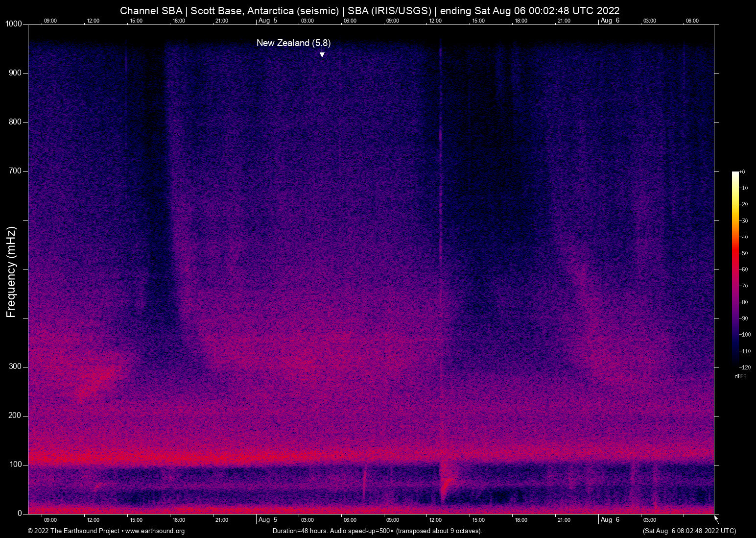Click the Aug 6 date marker on bottom axis

[610, 520]
